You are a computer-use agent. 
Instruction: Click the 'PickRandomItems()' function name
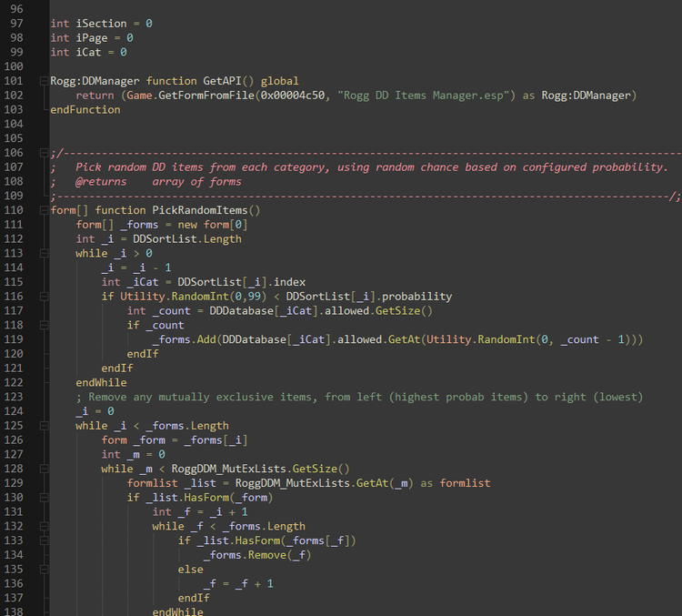(206, 210)
